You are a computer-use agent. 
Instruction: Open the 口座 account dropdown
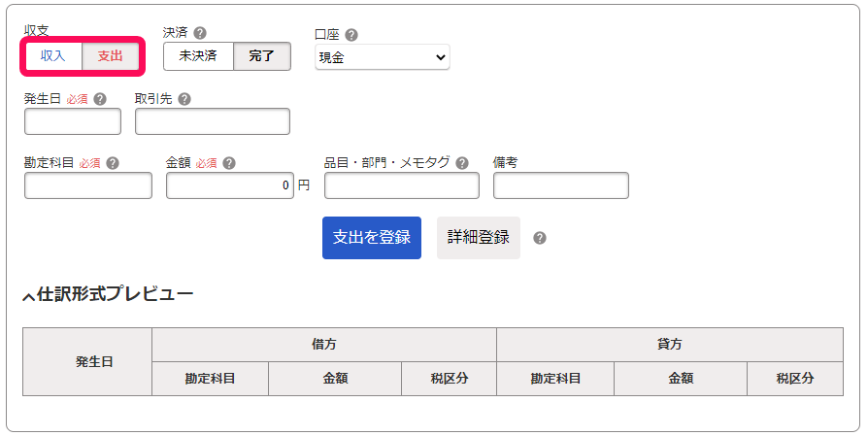click(383, 57)
